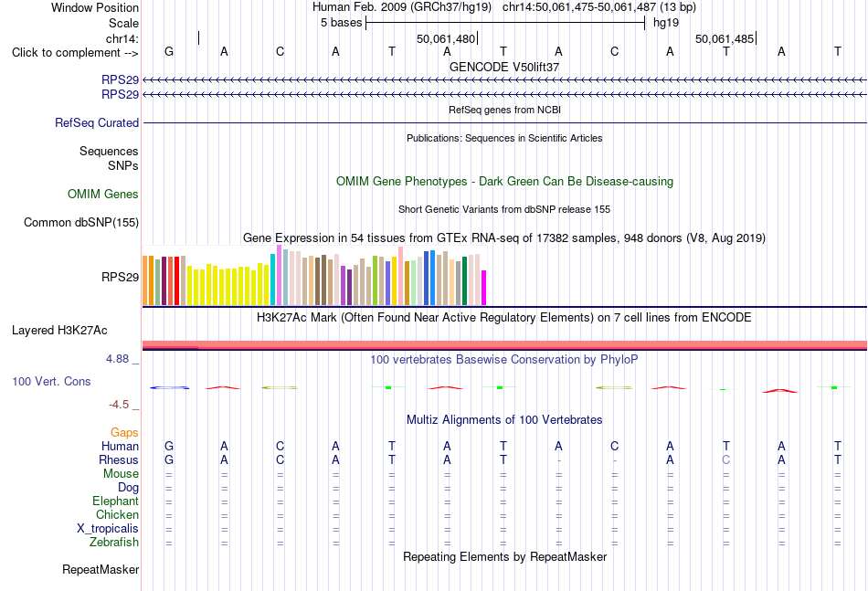The width and height of the screenshot is (868, 591).
Task: Select the Layered H3K27Ac track label
Action: pyautogui.click(x=59, y=331)
